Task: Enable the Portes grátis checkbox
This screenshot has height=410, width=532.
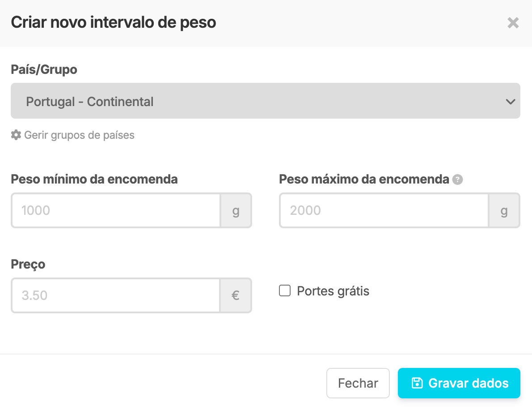Action: [x=285, y=291]
